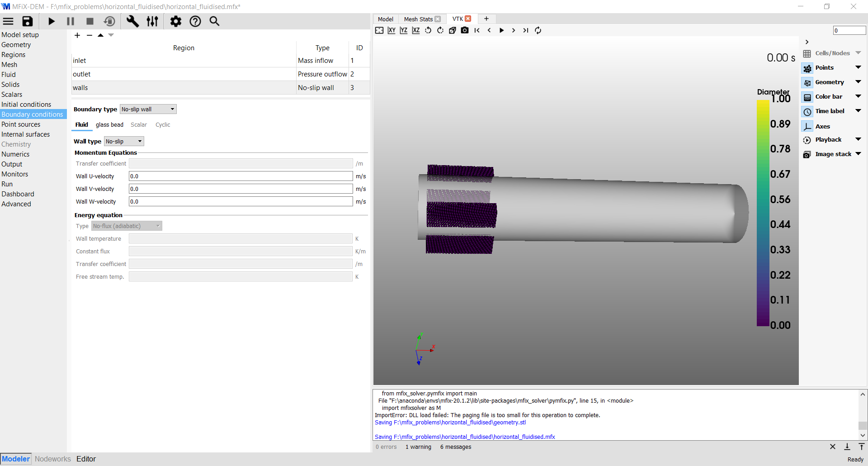Toggle Axes visibility button
The image size is (868, 466).
point(807,127)
